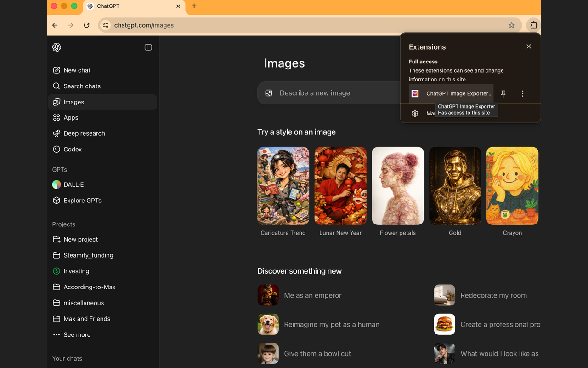Click the Investing green dollar icon

[57, 271]
